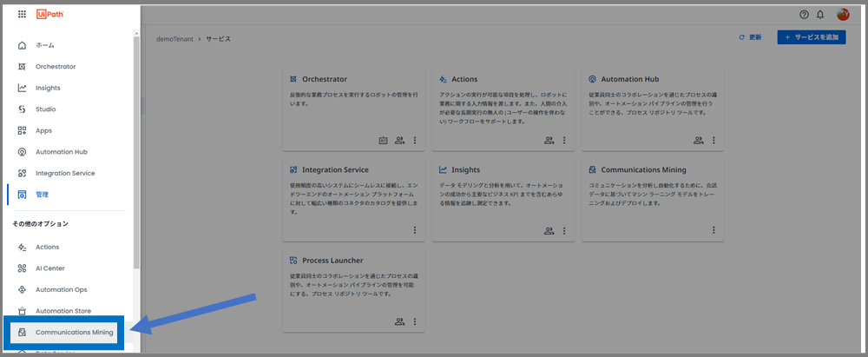The image size is (868, 357).
Task: Open Integration Service from the sidebar
Action: click(67, 173)
